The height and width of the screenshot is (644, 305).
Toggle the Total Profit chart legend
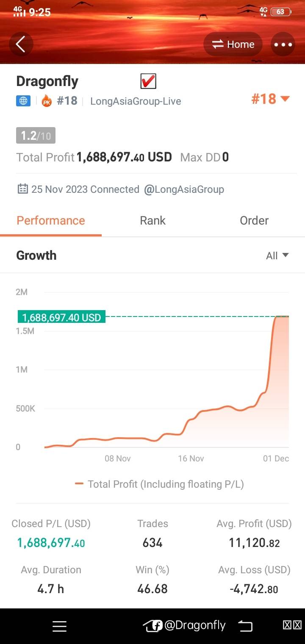pos(159,484)
